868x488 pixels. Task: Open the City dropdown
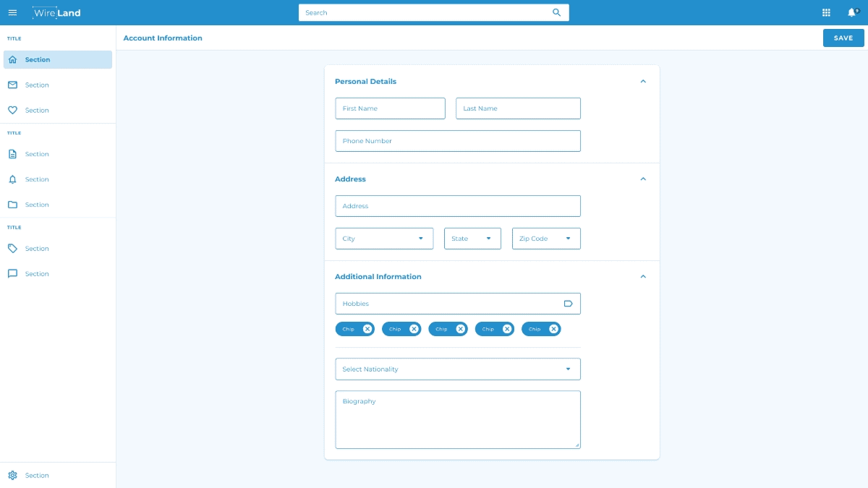click(x=384, y=239)
